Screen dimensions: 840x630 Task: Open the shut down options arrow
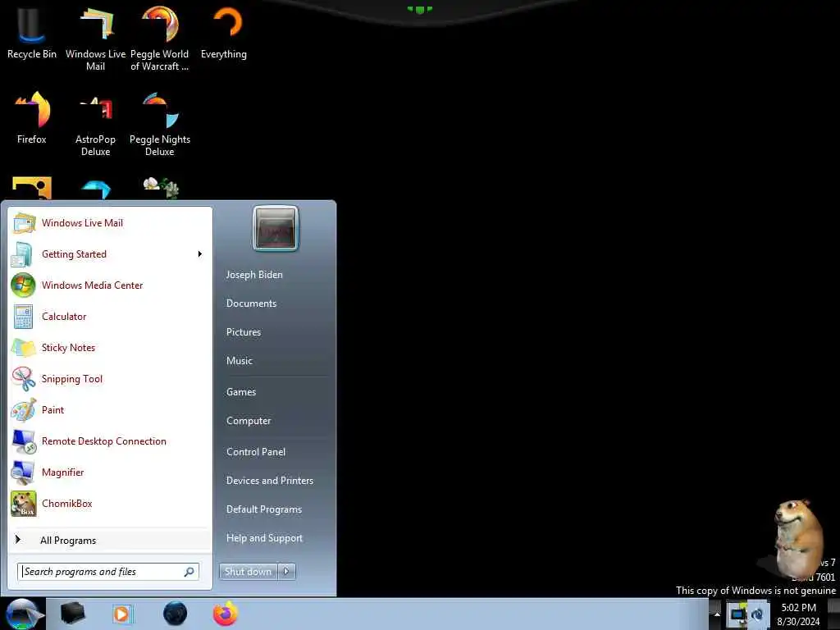tap(286, 572)
